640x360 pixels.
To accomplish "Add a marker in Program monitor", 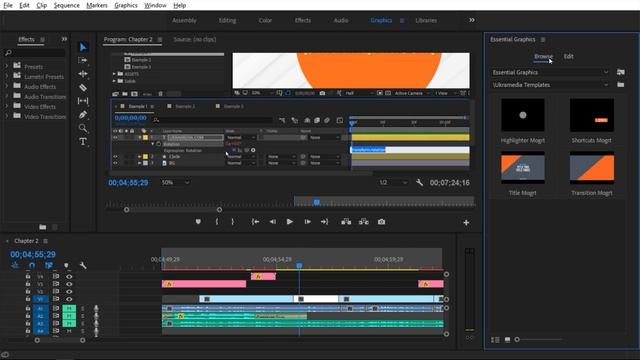I will tap(198, 222).
